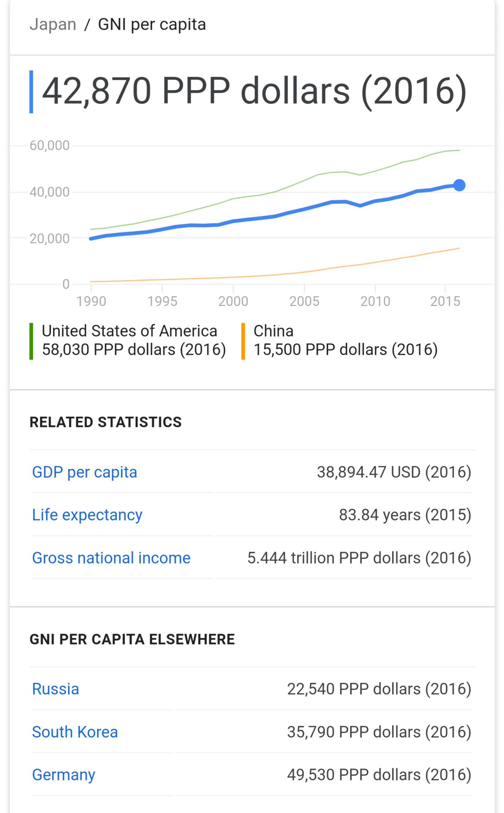Viewport: 504px width, 813px height.
Task: Open Germany GNI per capita link
Action: click(x=64, y=775)
